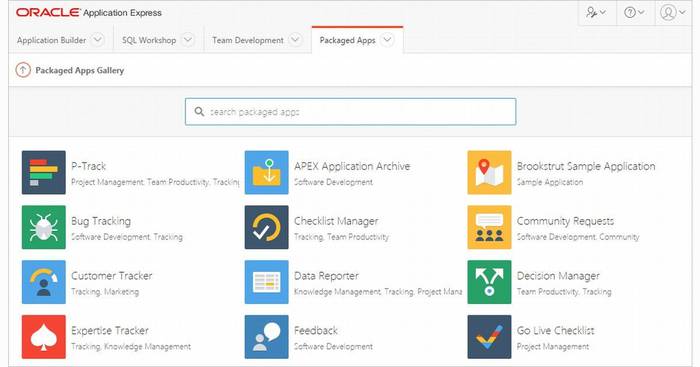
Task: Click the Go Live Checklist title
Action: coord(555,330)
